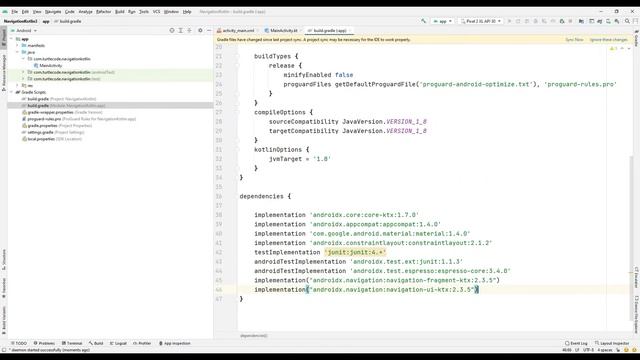Click the Search Everywhere magnifier icon
Image resolution: width=640 pixels, height=360 pixels.
[627, 21]
